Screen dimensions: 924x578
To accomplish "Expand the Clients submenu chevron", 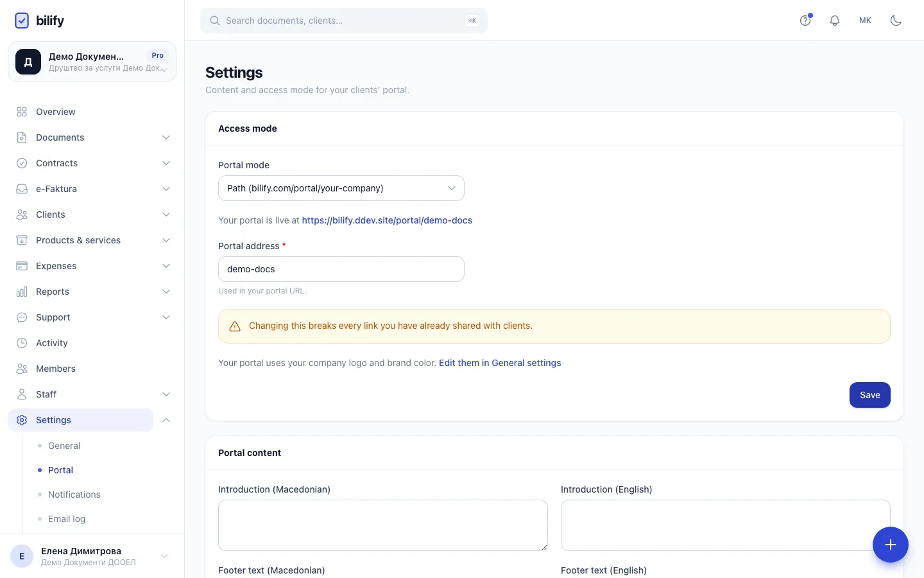I will [166, 215].
